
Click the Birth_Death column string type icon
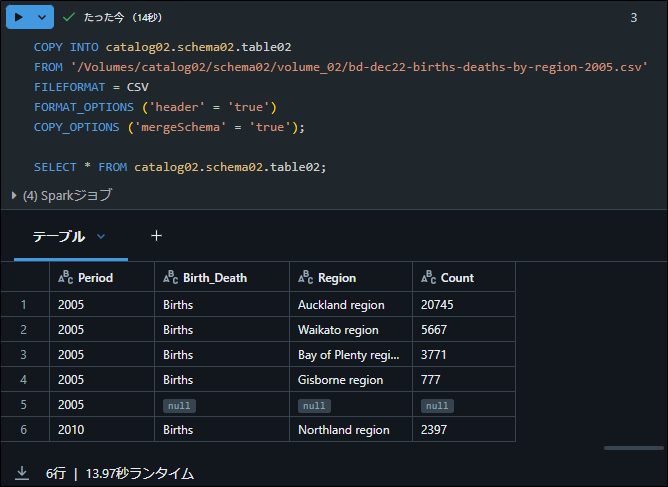coord(170,277)
